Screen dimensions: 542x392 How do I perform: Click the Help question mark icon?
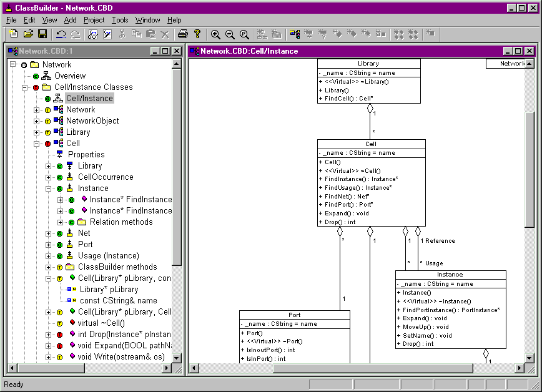point(197,34)
